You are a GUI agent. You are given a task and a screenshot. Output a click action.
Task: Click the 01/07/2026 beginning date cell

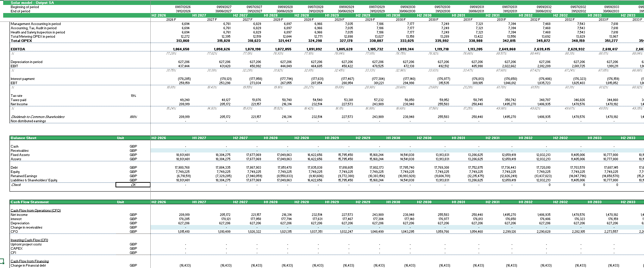coord(183,7)
